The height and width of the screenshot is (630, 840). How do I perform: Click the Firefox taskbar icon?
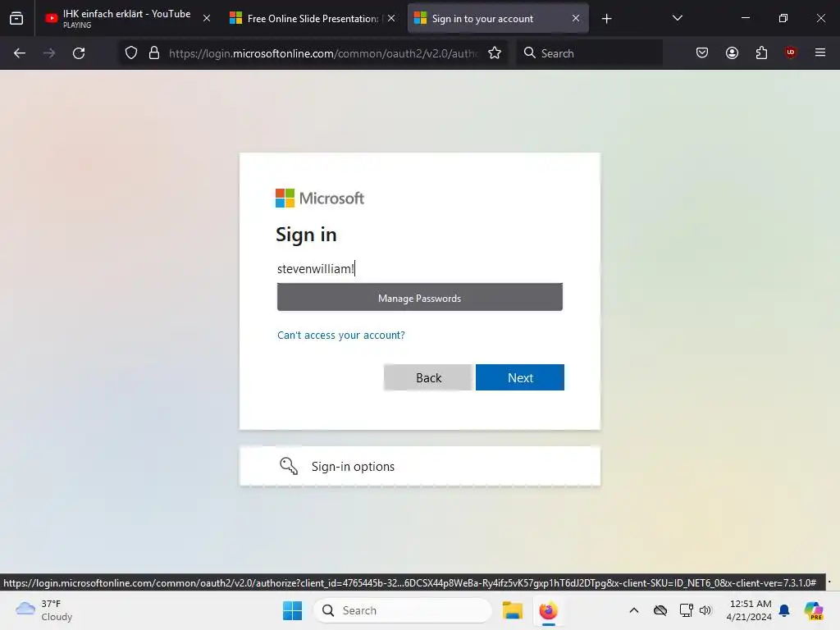click(x=549, y=610)
